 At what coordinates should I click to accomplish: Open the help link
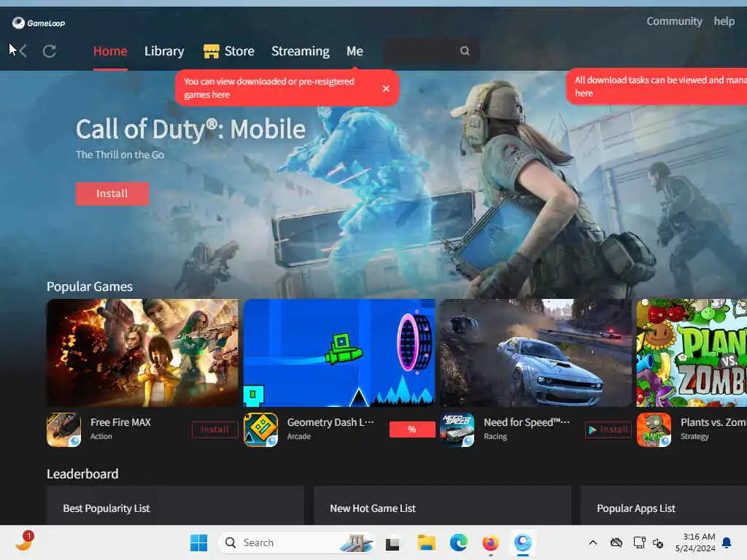pyautogui.click(x=724, y=21)
